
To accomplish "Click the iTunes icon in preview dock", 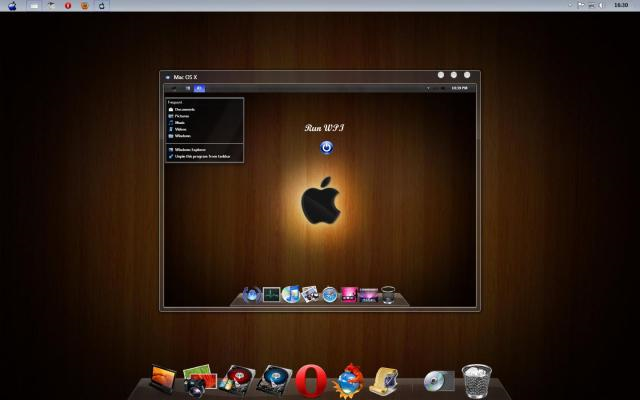I will coord(291,294).
